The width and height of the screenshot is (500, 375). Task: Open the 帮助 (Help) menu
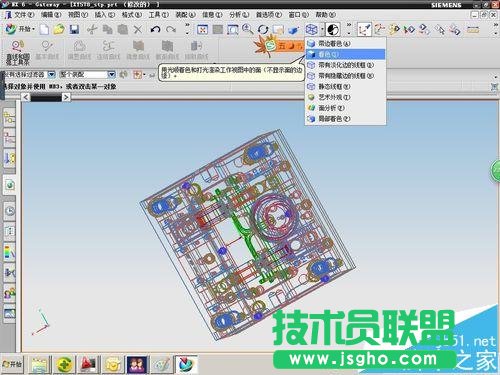click(325, 15)
